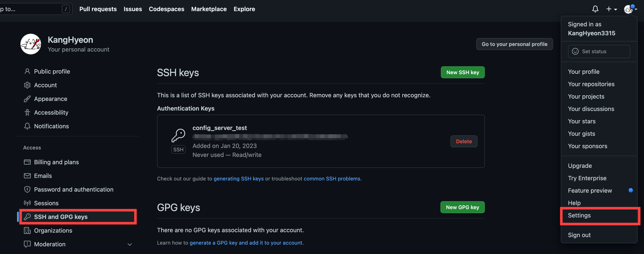Screen dimensions: 644x254
Task: Click the Account gear icon
Action: tap(27, 85)
